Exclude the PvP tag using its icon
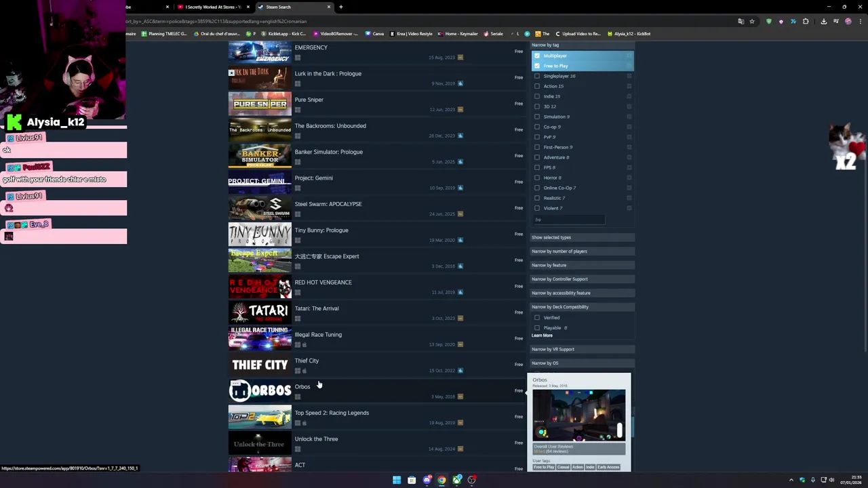This screenshot has height=488, width=868. (x=629, y=137)
